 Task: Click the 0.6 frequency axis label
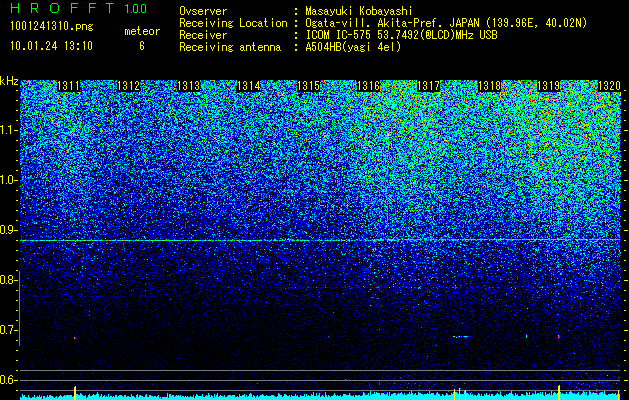pyautogui.click(x=8, y=380)
